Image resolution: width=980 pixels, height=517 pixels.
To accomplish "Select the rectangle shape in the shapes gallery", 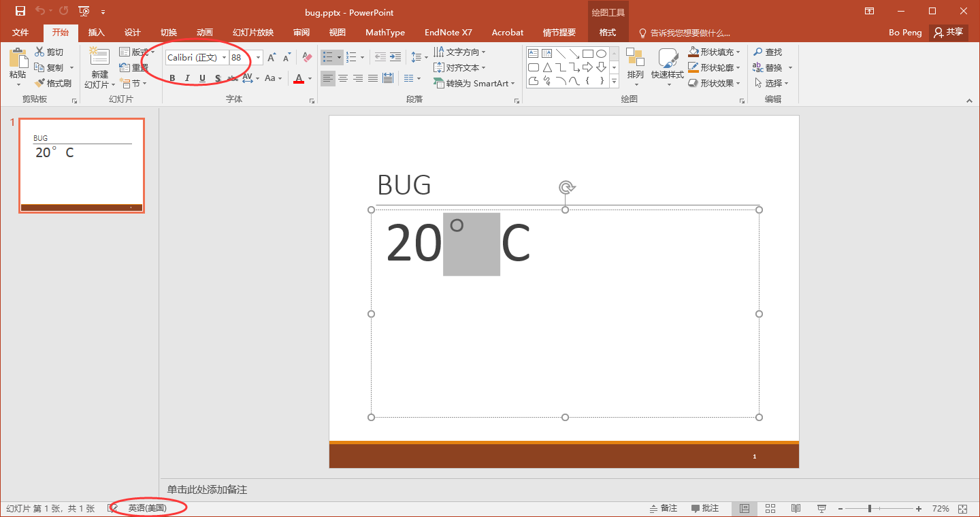I will pyautogui.click(x=588, y=53).
